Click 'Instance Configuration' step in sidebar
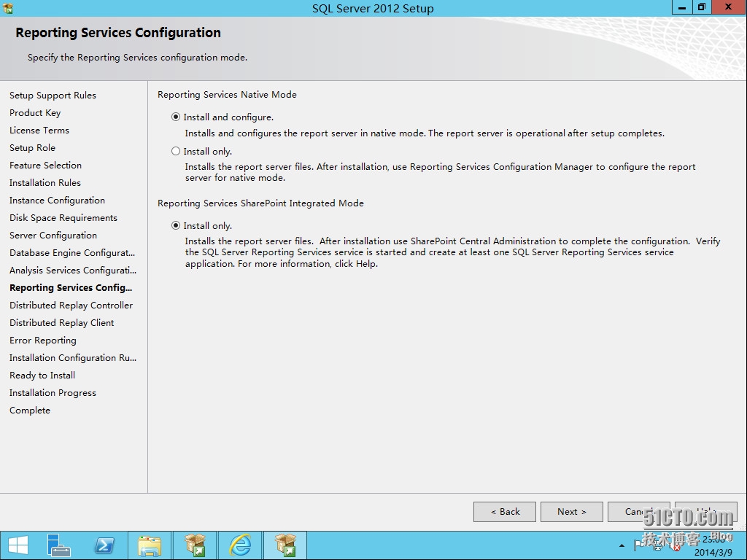The width and height of the screenshot is (747, 560). point(57,201)
